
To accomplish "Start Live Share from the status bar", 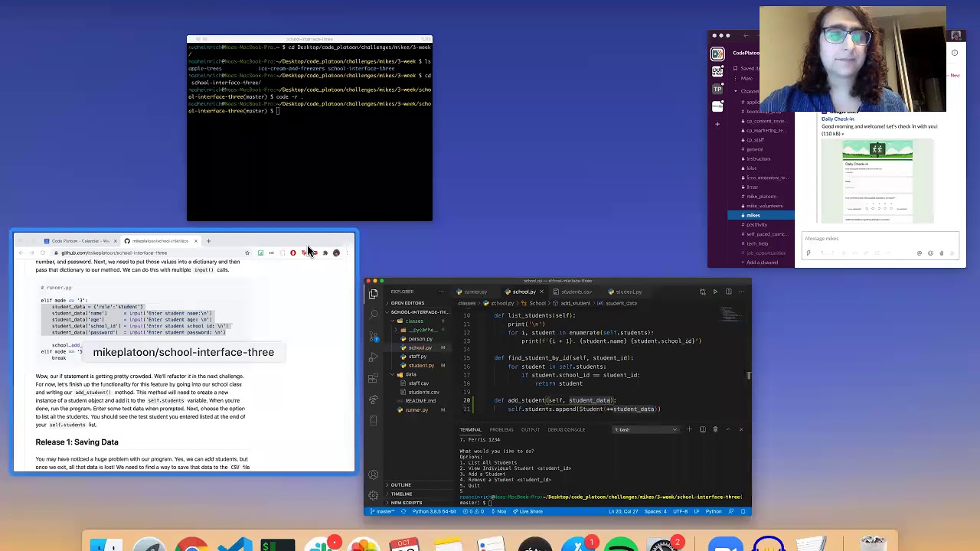I will pos(528,511).
